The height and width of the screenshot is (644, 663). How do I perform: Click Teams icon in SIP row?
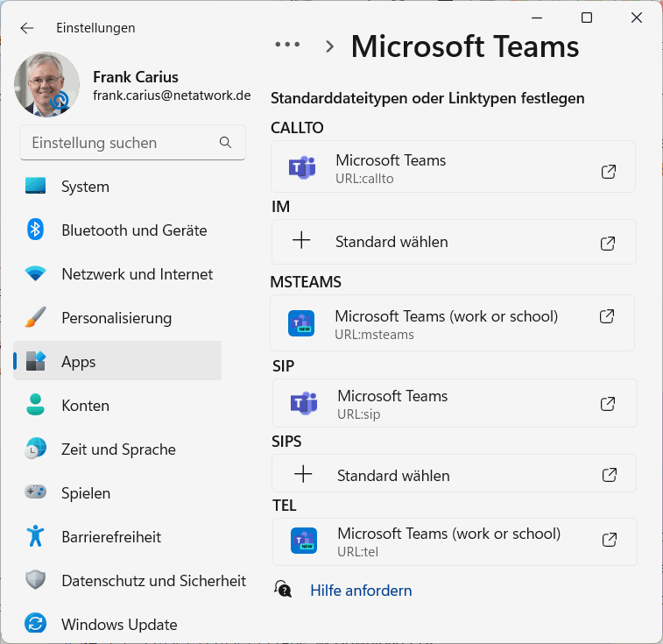pyautogui.click(x=304, y=403)
